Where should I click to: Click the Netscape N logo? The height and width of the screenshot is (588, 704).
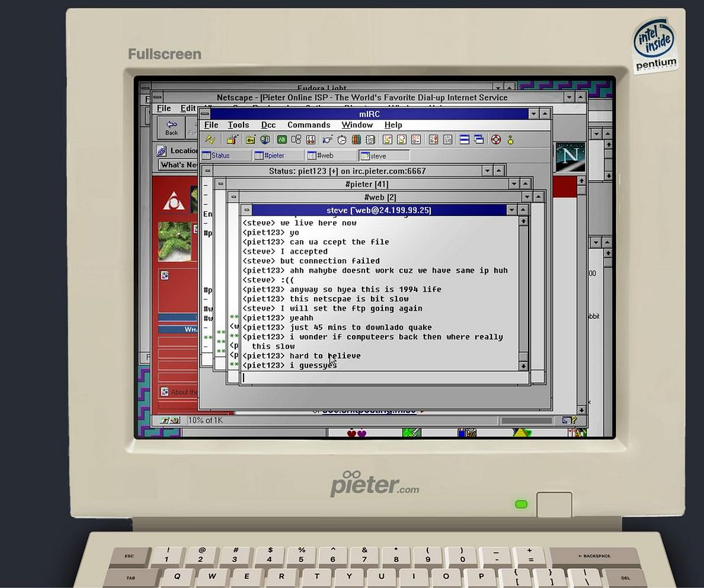click(570, 157)
